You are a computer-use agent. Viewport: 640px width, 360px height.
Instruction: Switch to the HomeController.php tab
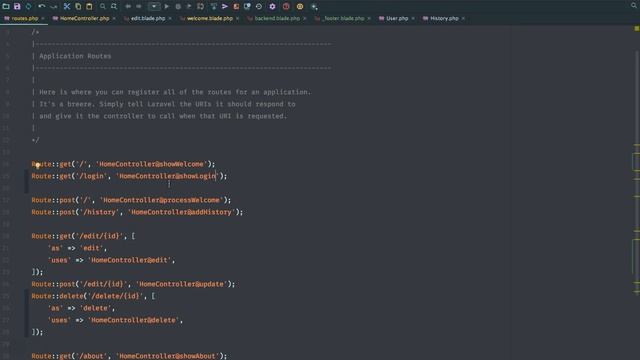pyautogui.click(x=84, y=18)
